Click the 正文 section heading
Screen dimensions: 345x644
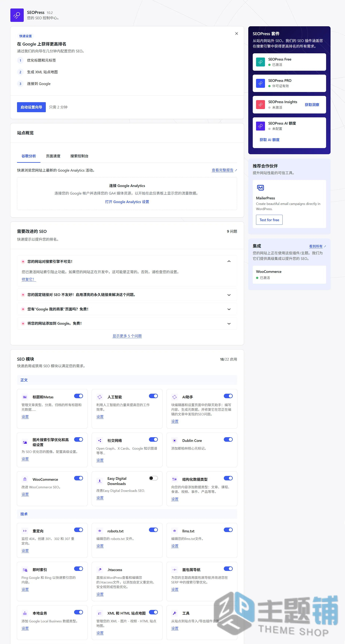point(24,380)
